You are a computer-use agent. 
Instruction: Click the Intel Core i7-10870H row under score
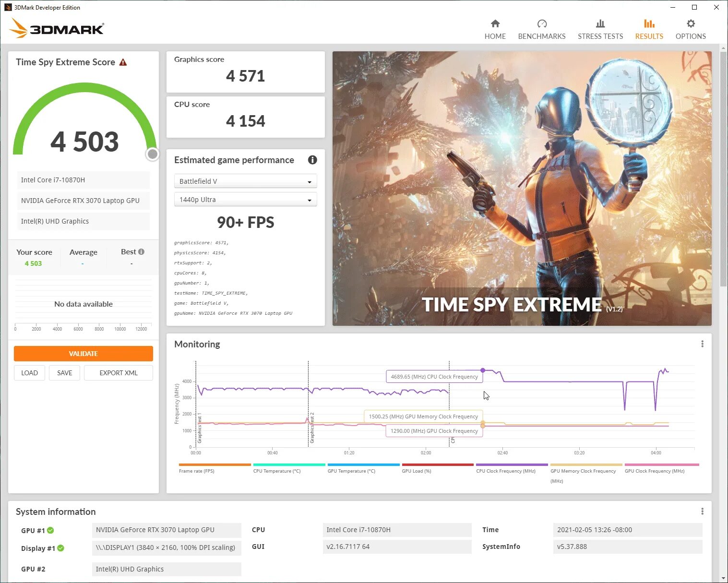(x=84, y=180)
